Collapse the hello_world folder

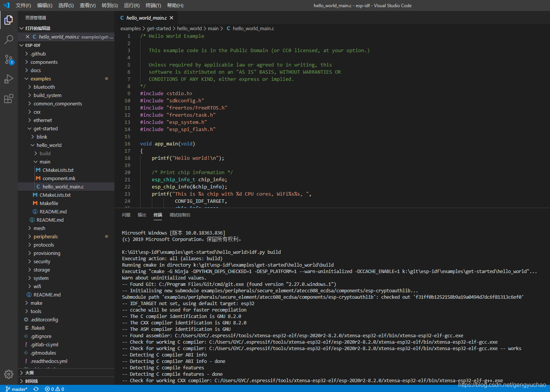[x=66, y=145]
